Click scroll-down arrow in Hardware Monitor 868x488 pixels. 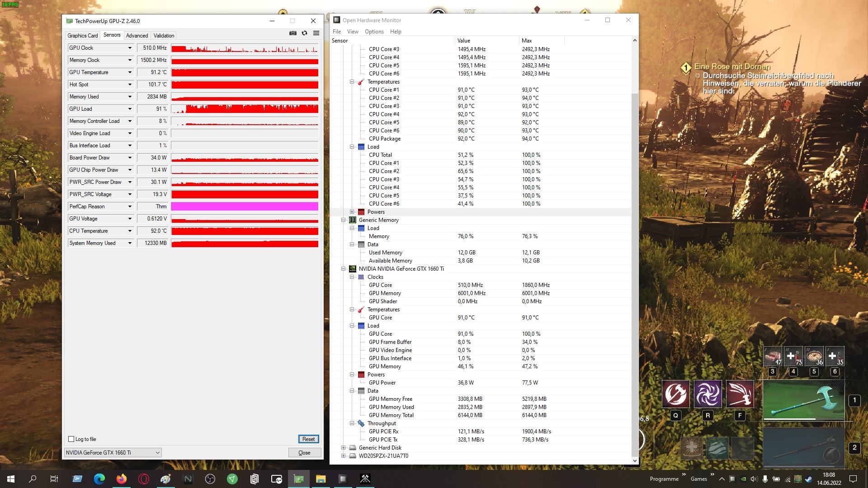(635, 460)
